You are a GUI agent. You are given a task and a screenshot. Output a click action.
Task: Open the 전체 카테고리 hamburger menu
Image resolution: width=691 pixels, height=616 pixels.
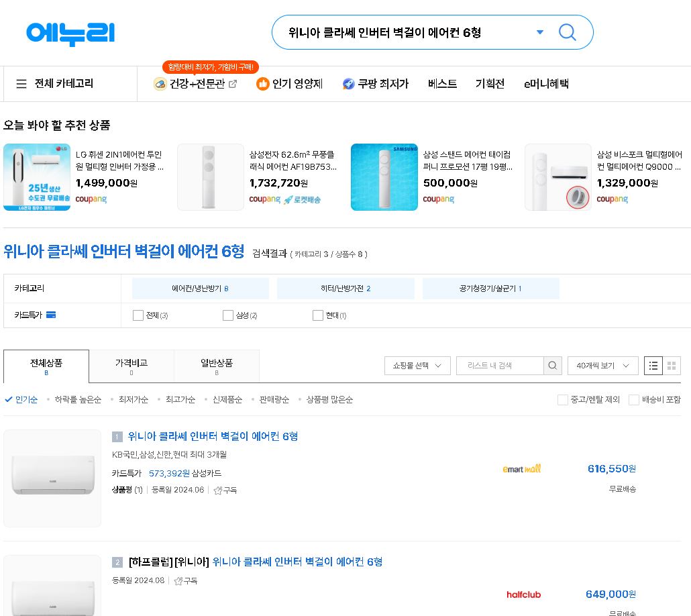point(21,84)
